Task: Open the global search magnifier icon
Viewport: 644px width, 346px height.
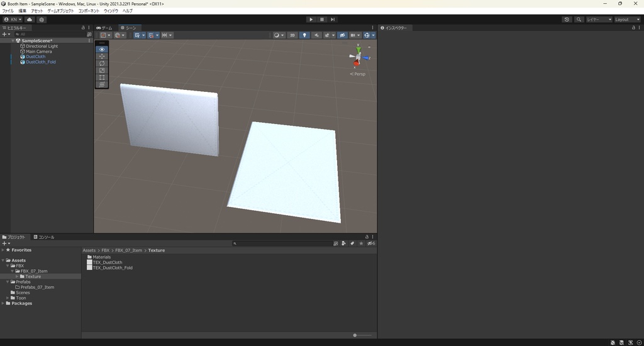Action: tap(579, 20)
